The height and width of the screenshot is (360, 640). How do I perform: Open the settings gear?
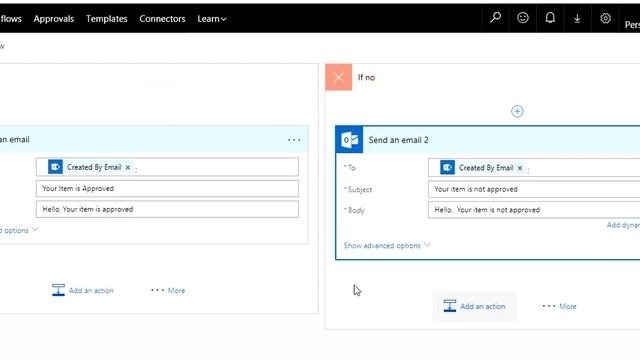(x=605, y=18)
